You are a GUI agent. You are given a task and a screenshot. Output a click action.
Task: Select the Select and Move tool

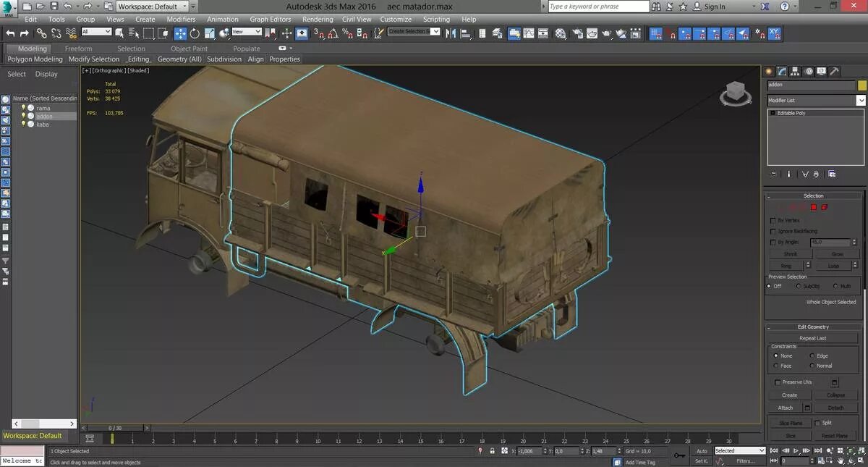(180, 33)
